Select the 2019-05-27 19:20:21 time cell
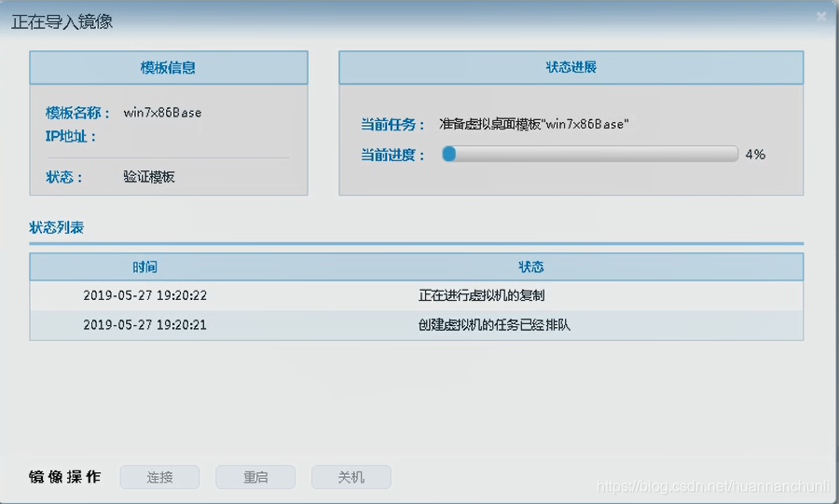Viewport: 839px width, 504px height. [x=144, y=324]
